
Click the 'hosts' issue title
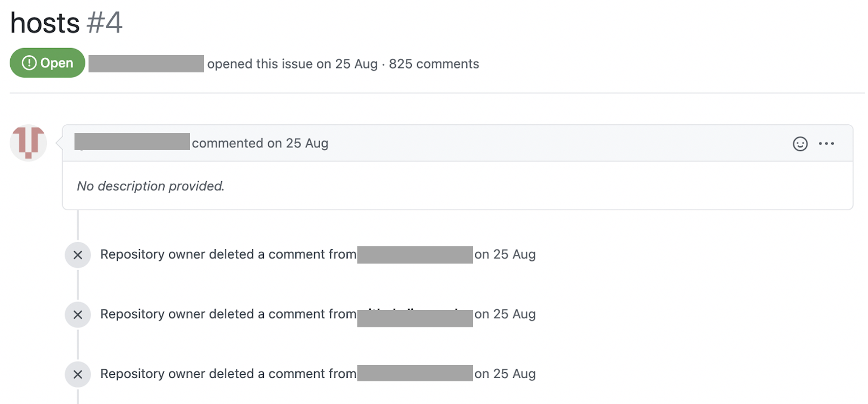[x=45, y=23]
